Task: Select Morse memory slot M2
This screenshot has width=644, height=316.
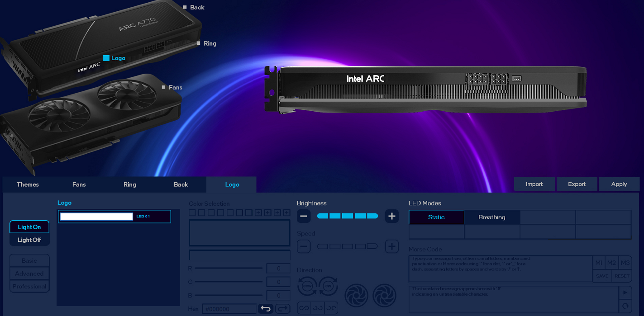Action: 611,263
